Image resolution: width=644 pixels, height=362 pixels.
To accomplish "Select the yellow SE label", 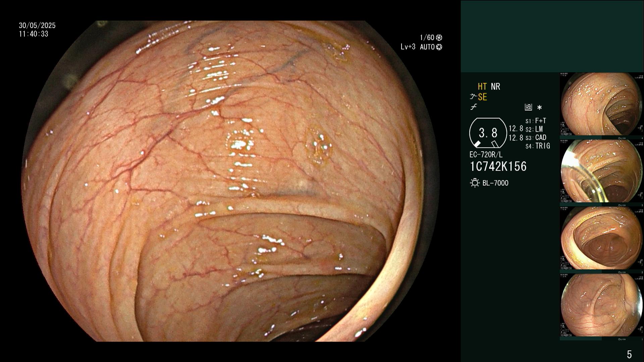I will point(482,97).
